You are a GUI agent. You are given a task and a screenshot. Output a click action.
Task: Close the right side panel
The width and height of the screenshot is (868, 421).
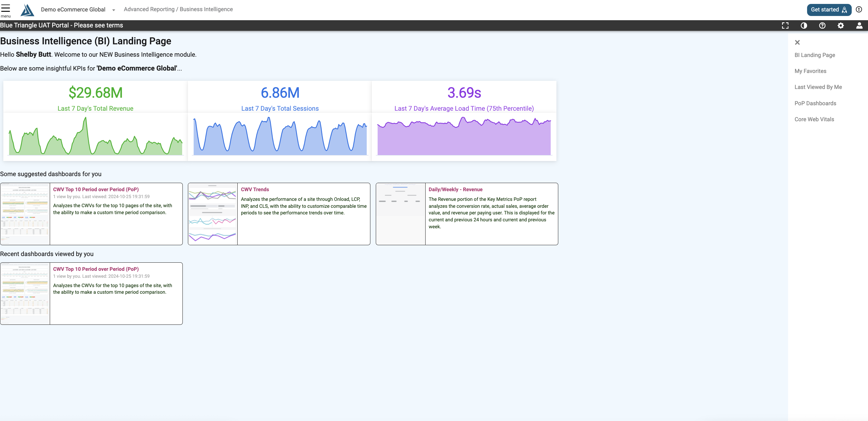tap(797, 43)
